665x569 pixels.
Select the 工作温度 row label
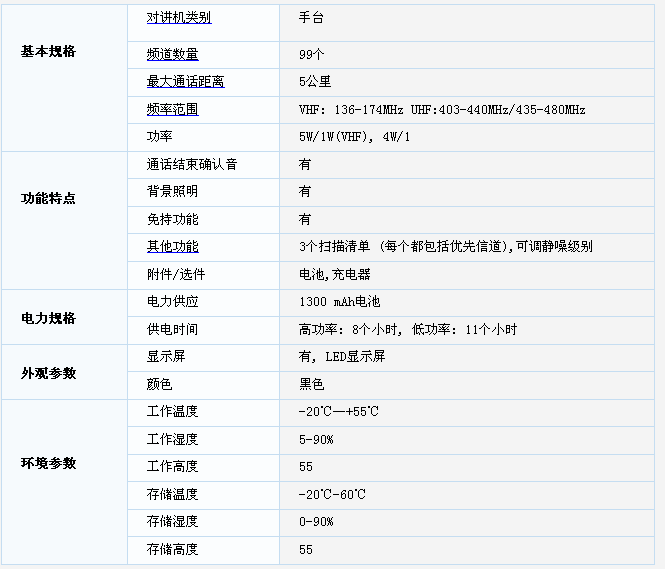coord(172,412)
